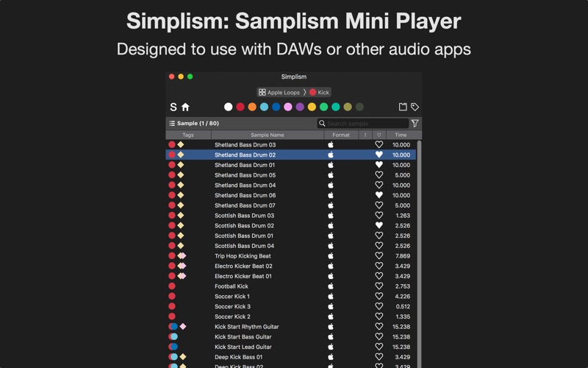Click the Apple Loops grid icon in breadcrumb
The height and width of the screenshot is (368, 588).
click(x=262, y=93)
